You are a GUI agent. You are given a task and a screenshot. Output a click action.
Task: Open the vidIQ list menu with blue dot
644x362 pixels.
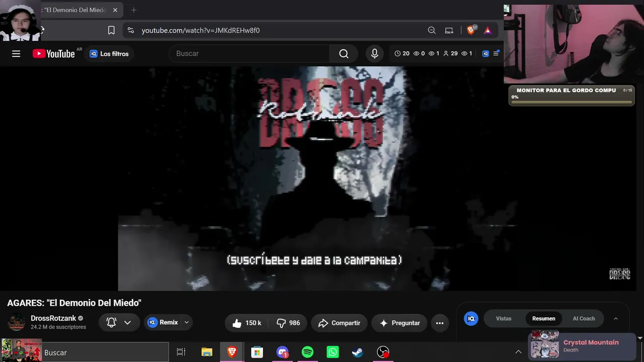496,53
